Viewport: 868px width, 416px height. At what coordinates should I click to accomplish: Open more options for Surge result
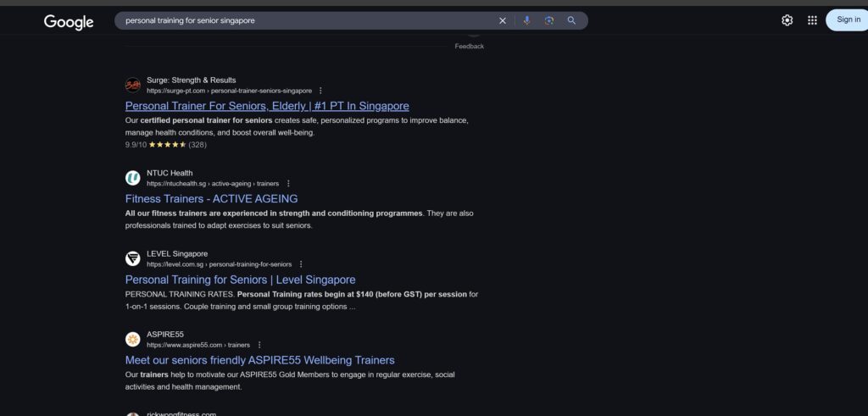320,91
